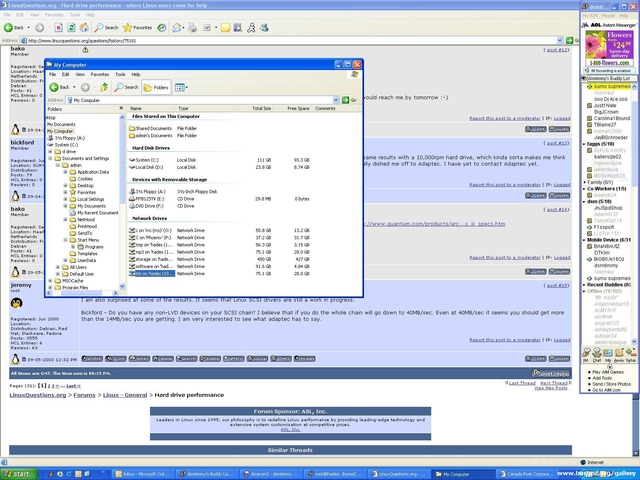Image resolution: width=640 pixels, height=480 pixels.
Task: Click the History icon in Internet Explorer
Action: (x=162, y=28)
